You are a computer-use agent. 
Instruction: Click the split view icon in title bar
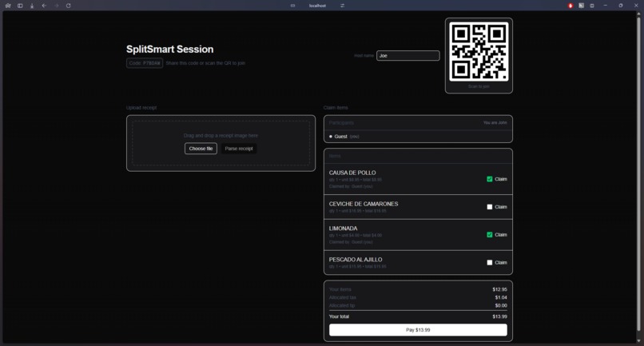point(592,6)
